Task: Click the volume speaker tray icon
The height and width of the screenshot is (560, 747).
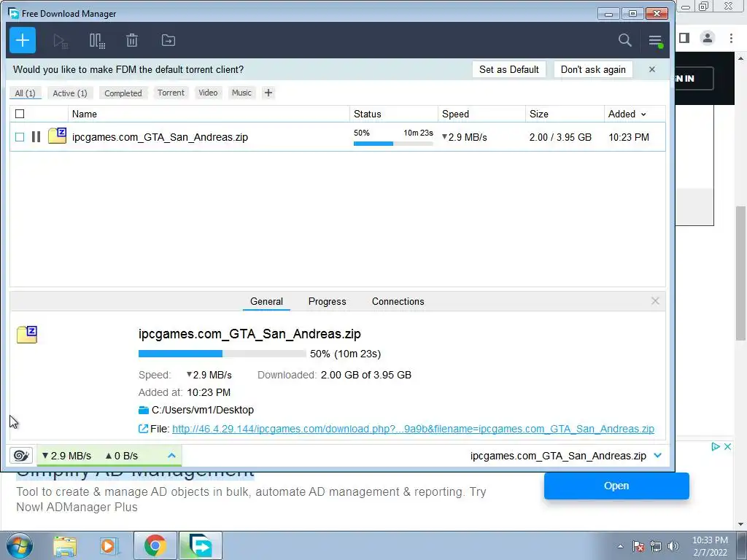Action: (x=673, y=546)
